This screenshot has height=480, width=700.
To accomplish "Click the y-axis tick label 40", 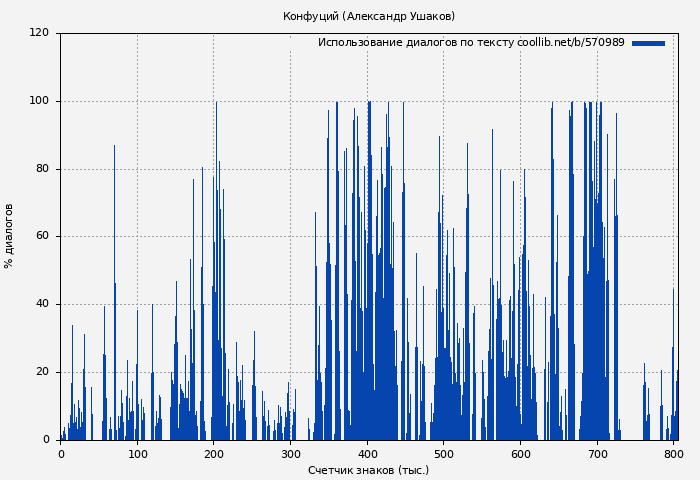I will tap(42, 304).
